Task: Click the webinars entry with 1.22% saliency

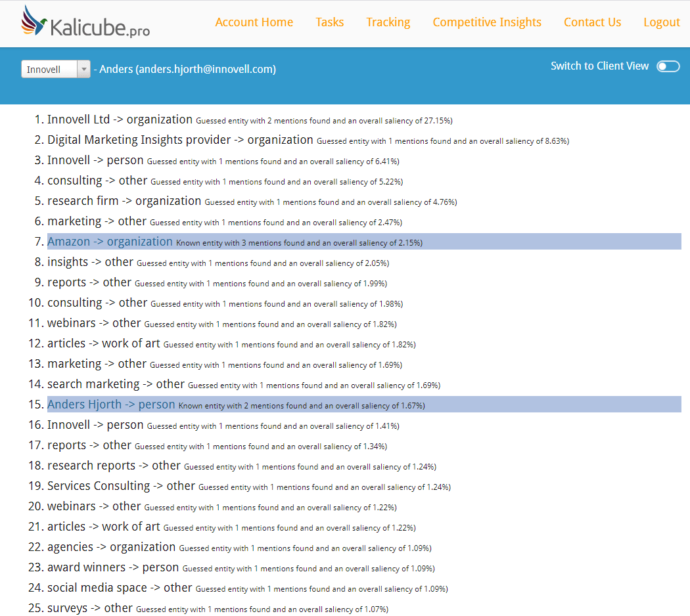Action: (222, 506)
